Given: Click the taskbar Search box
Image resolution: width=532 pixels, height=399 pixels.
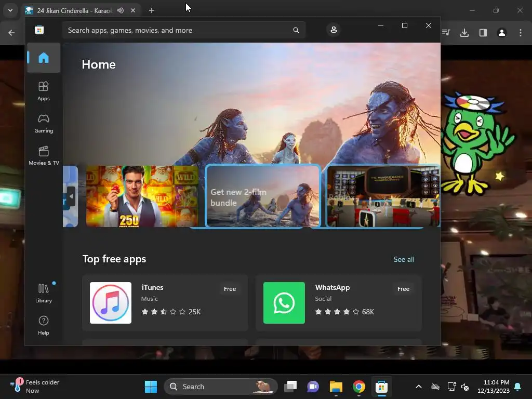Looking at the screenshot, I should (220, 387).
